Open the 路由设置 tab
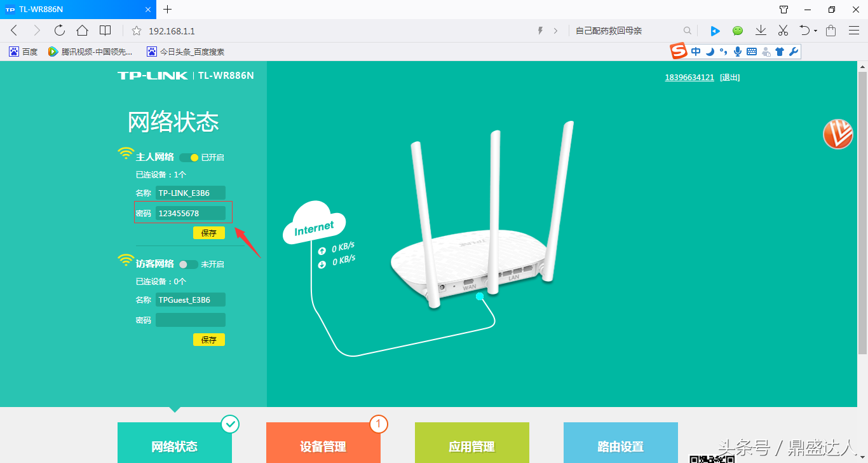 (x=621, y=443)
